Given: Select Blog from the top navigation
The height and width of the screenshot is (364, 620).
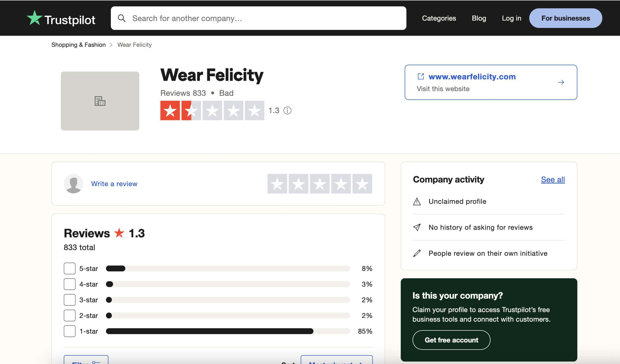Looking at the screenshot, I should 478,18.
